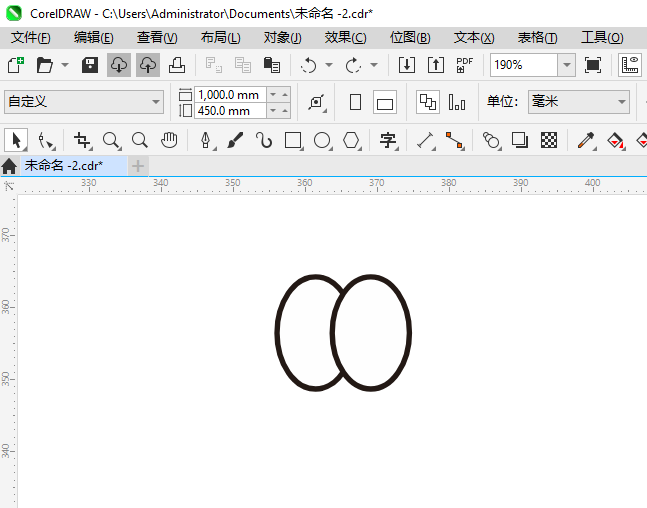This screenshot has height=508, width=647.
Task: Open the 工具(O) menu
Action: coord(602,38)
